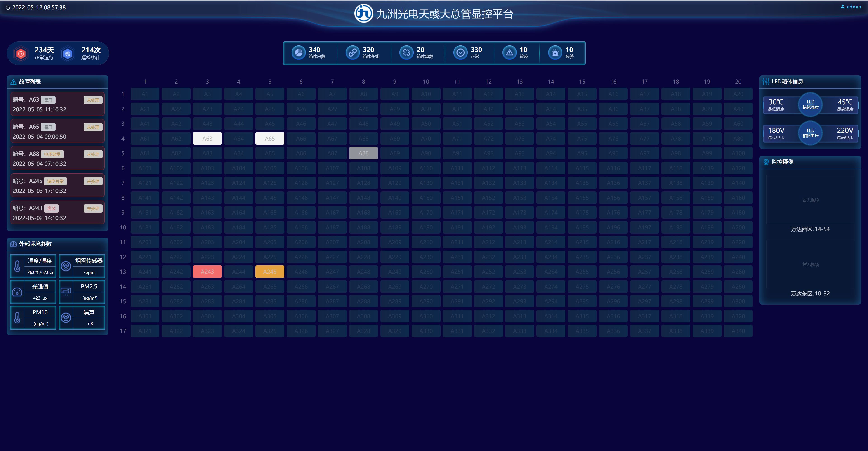This screenshot has height=451, width=868.
Task: Click cabinet cell A64
Action: coord(238,139)
